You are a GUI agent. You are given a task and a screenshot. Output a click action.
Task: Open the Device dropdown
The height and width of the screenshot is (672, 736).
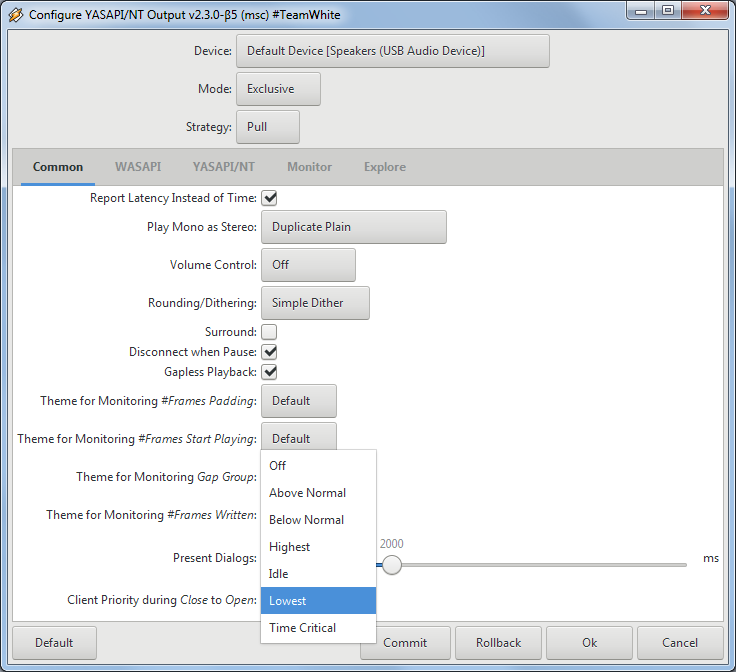392,51
